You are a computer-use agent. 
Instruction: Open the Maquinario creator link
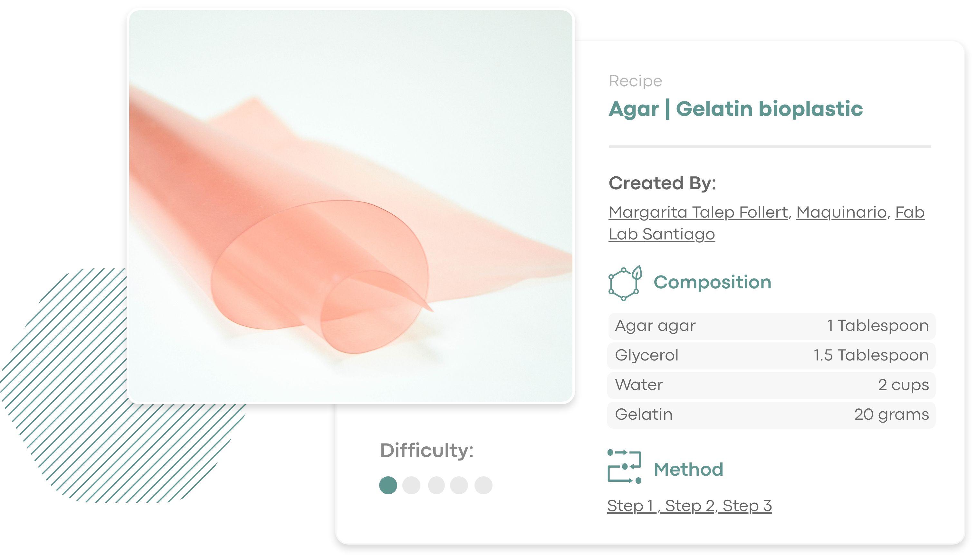click(841, 212)
